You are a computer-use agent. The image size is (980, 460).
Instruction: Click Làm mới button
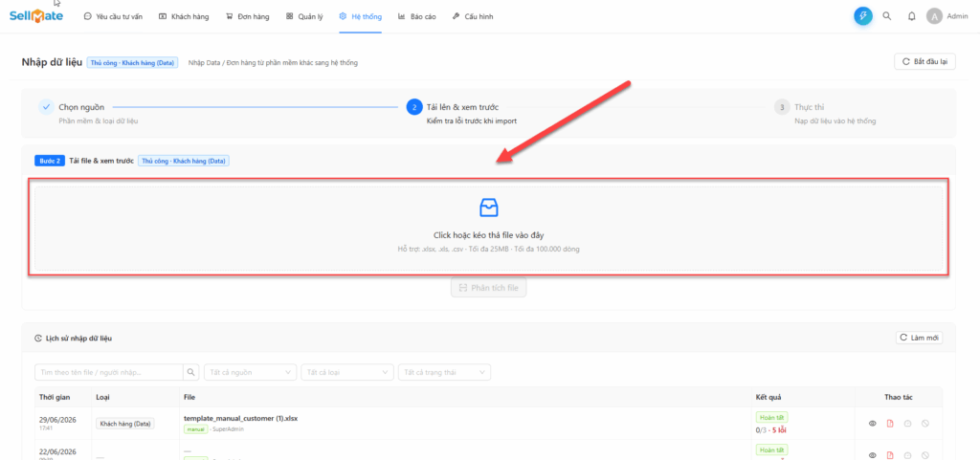click(x=919, y=338)
